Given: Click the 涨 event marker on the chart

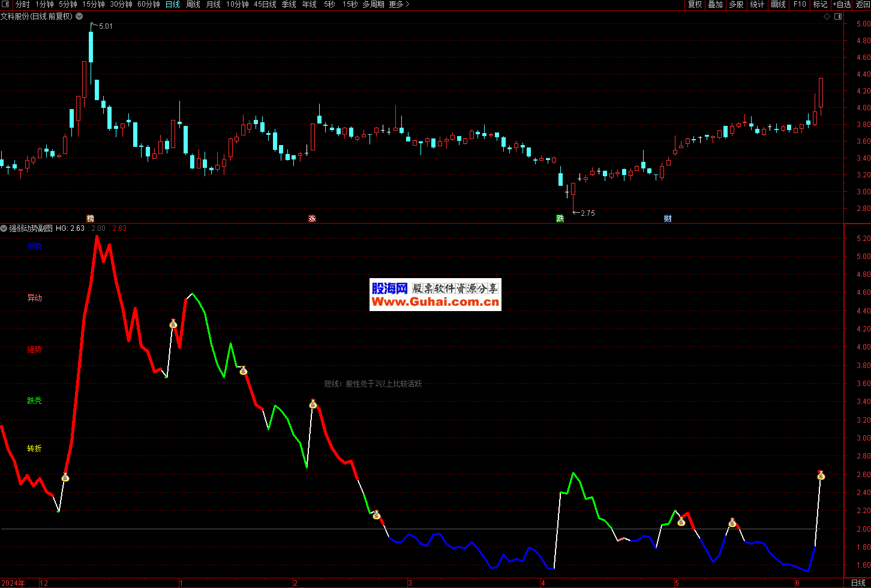Looking at the screenshot, I should [313, 219].
